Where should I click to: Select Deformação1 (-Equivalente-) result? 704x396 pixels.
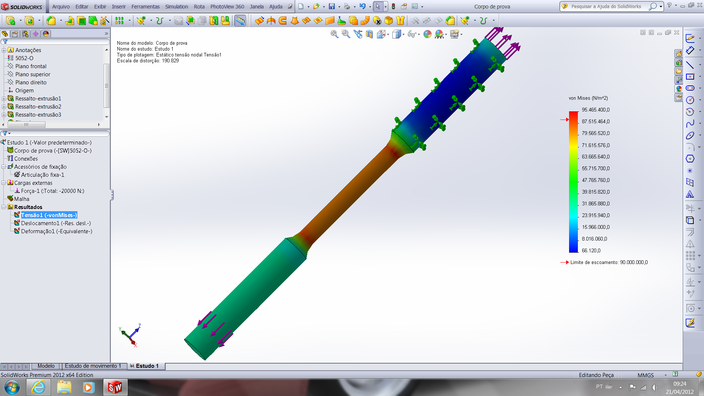(57, 231)
